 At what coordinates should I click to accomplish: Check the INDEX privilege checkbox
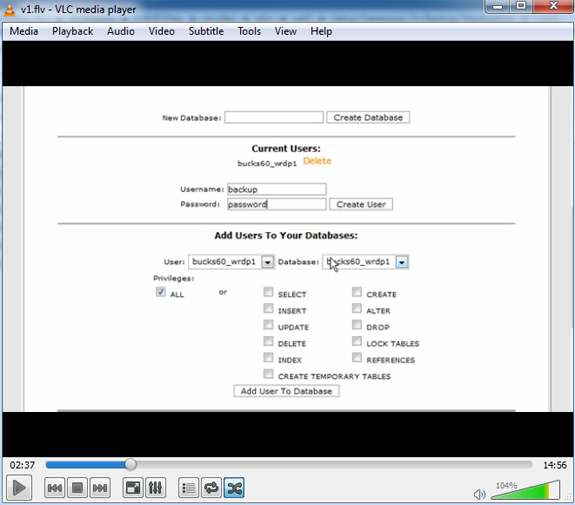268,357
